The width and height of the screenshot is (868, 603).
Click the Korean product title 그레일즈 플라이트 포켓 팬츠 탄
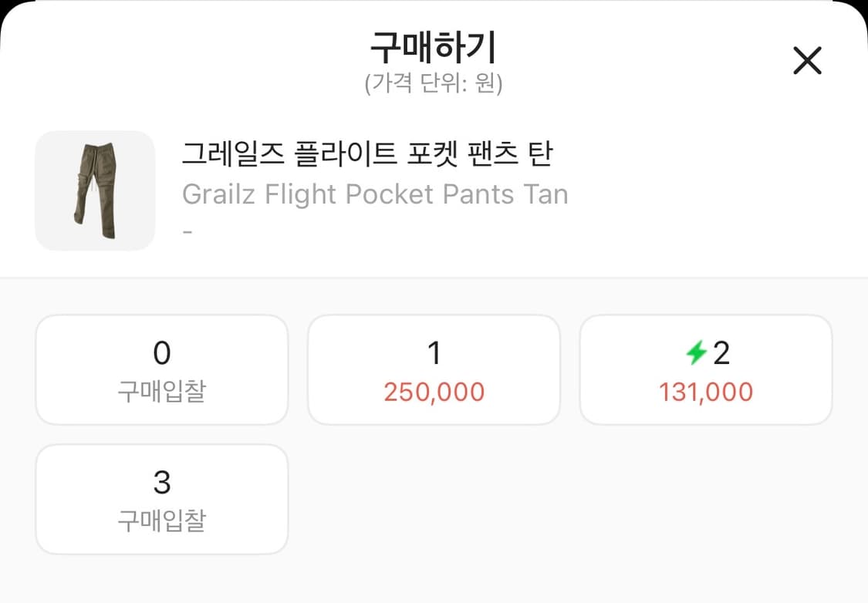point(368,154)
